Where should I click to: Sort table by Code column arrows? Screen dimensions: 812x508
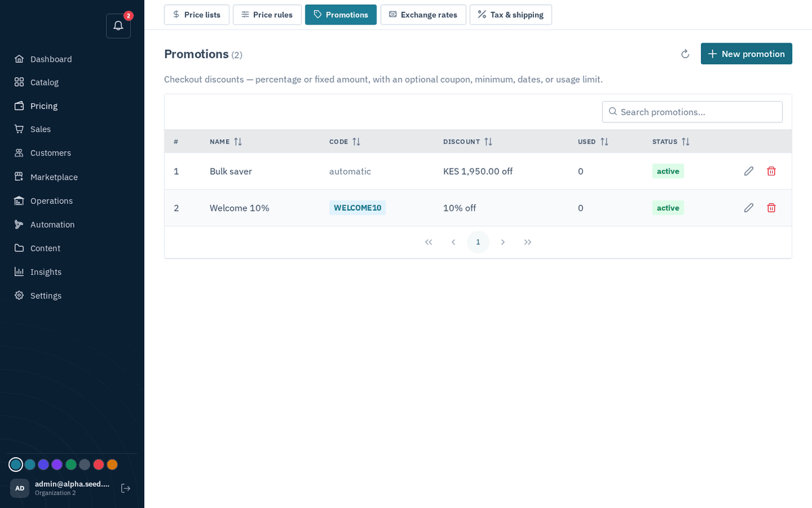(x=356, y=142)
